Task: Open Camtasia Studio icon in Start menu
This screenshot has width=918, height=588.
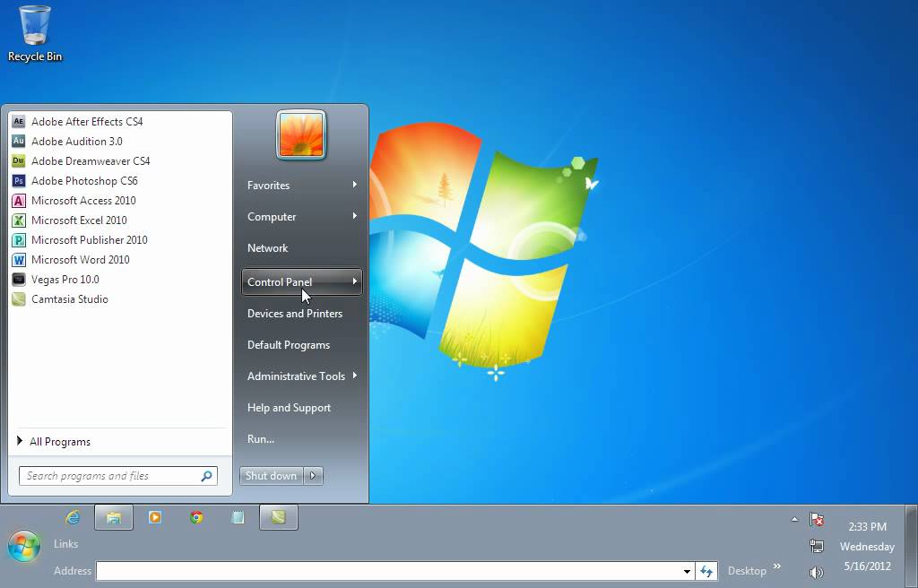Action: (19, 299)
